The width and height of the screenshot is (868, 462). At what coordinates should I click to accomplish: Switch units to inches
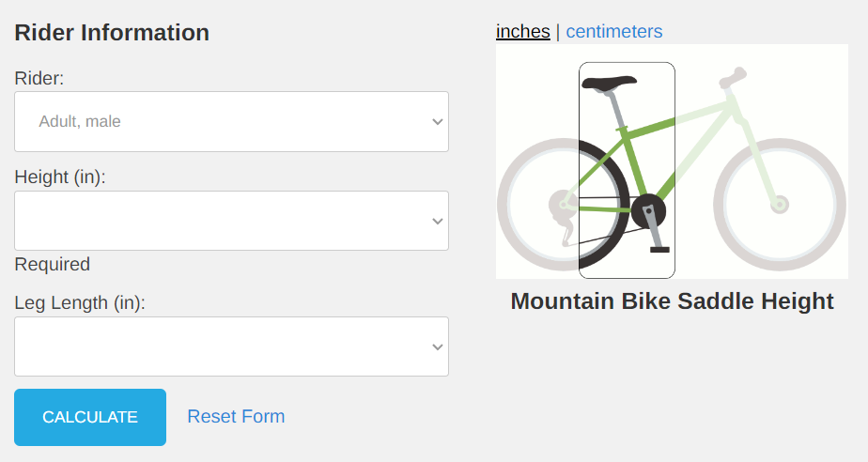pyautogui.click(x=522, y=32)
